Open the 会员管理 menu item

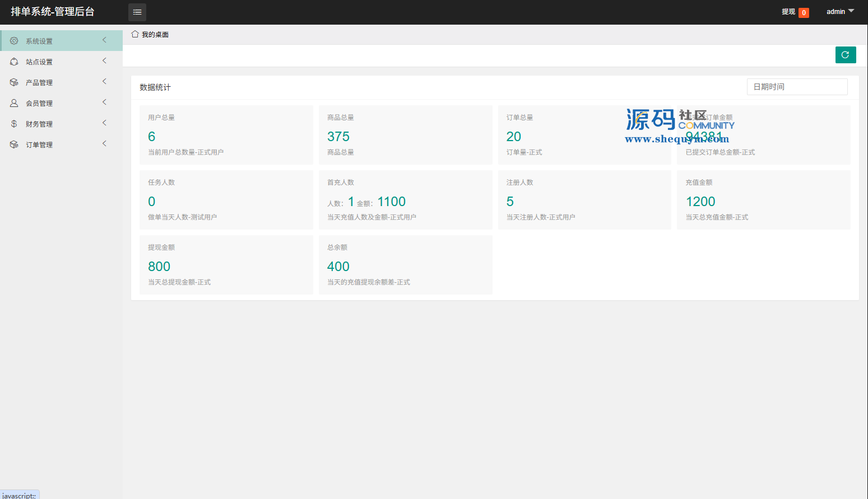[39, 103]
